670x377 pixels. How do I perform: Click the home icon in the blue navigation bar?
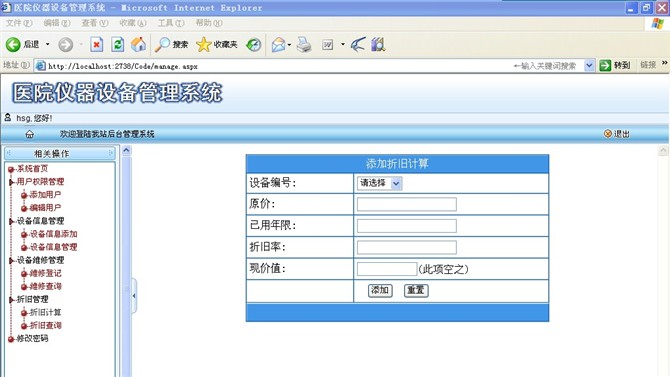tap(29, 134)
